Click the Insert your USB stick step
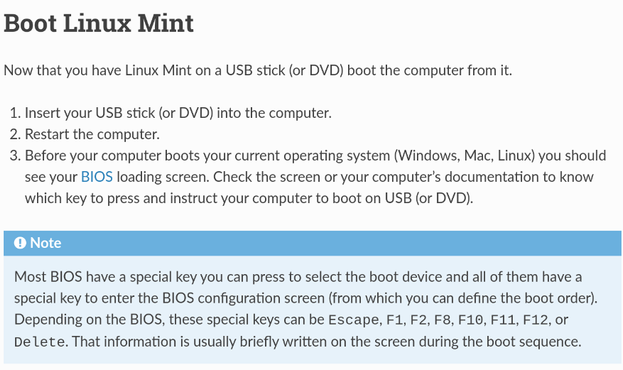This screenshot has height=370, width=623. tap(178, 113)
